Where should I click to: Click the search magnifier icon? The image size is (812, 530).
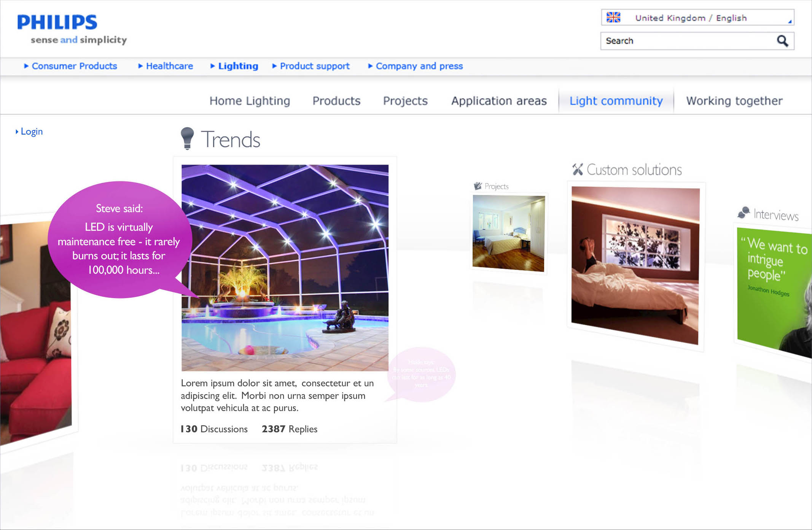[782, 41]
